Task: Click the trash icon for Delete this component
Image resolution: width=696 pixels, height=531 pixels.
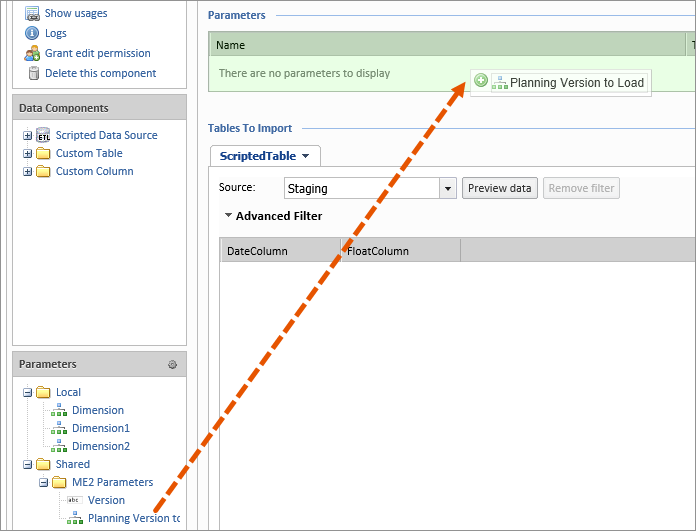Action: click(34, 73)
